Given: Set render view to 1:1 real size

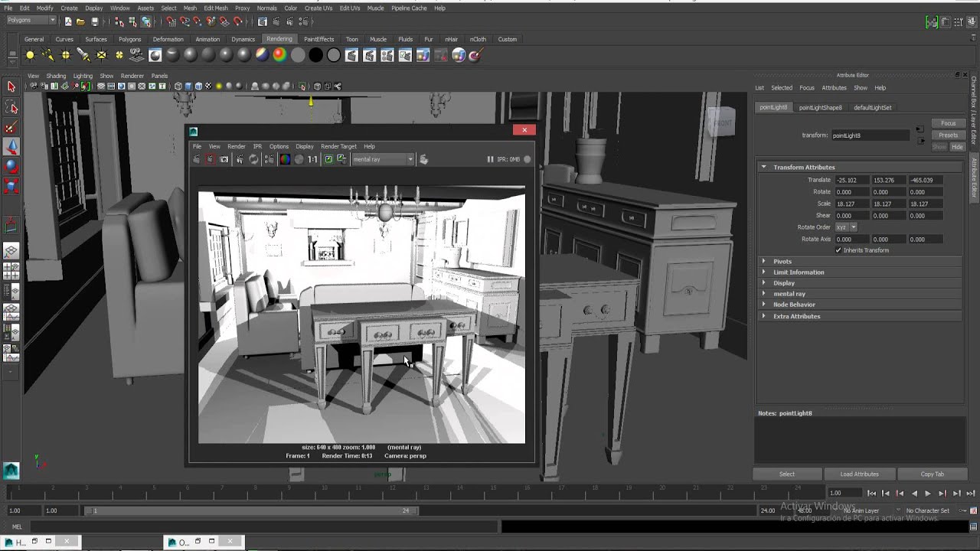Looking at the screenshot, I should pyautogui.click(x=312, y=159).
